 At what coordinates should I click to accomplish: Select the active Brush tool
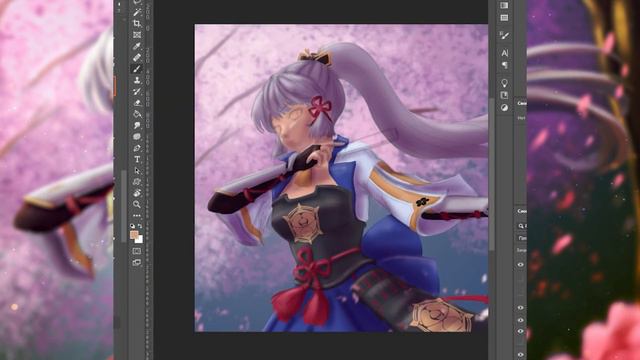[137, 69]
